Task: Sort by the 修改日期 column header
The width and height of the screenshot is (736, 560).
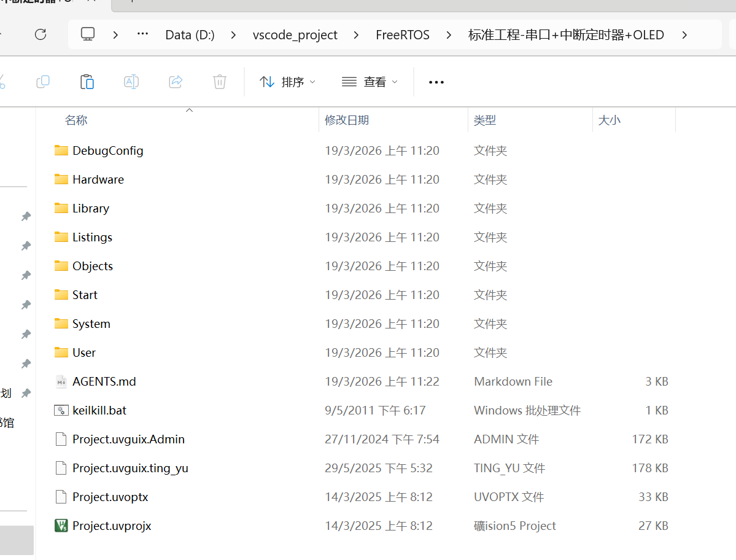Action: 347,120
